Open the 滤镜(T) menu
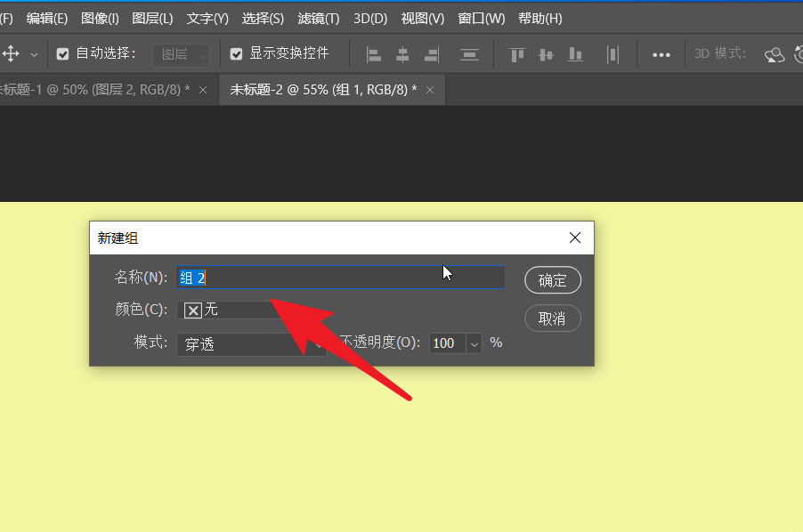 [x=317, y=18]
